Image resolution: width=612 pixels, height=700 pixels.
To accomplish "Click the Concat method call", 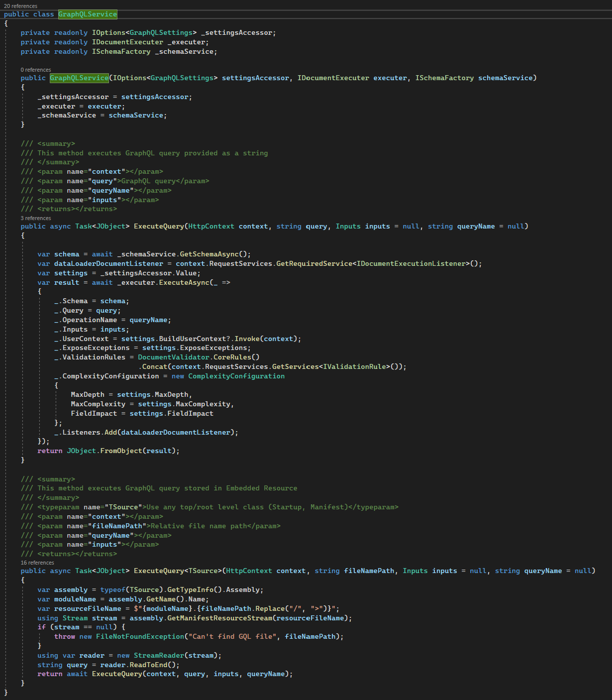I will pyautogui.click(x=155, y=367).
